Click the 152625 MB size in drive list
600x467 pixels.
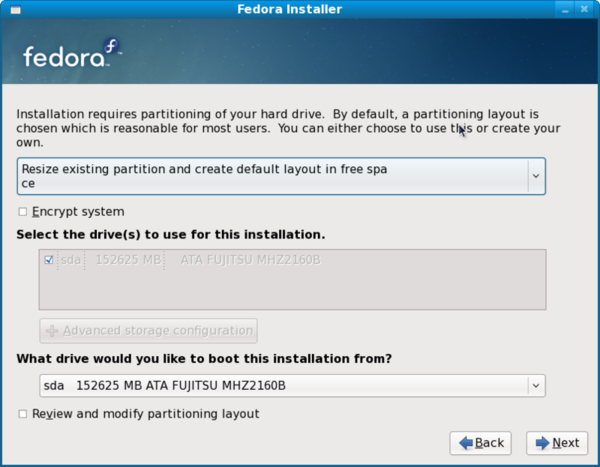(128, 260)
